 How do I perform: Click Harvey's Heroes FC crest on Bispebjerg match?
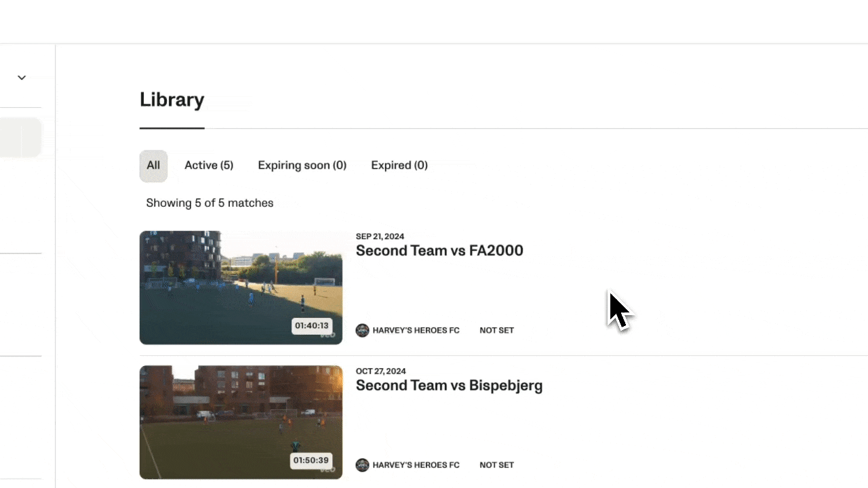[363, 465]
